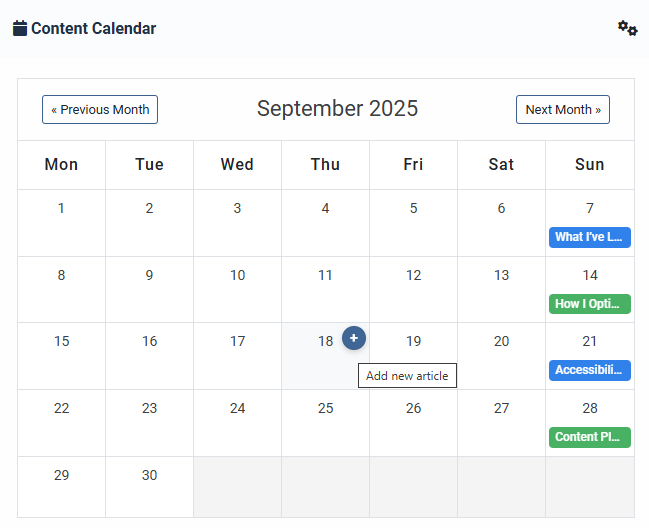The height and width of the screenshot is (528, 649).
Task: Go to the Previous Month
Action: 100,110
